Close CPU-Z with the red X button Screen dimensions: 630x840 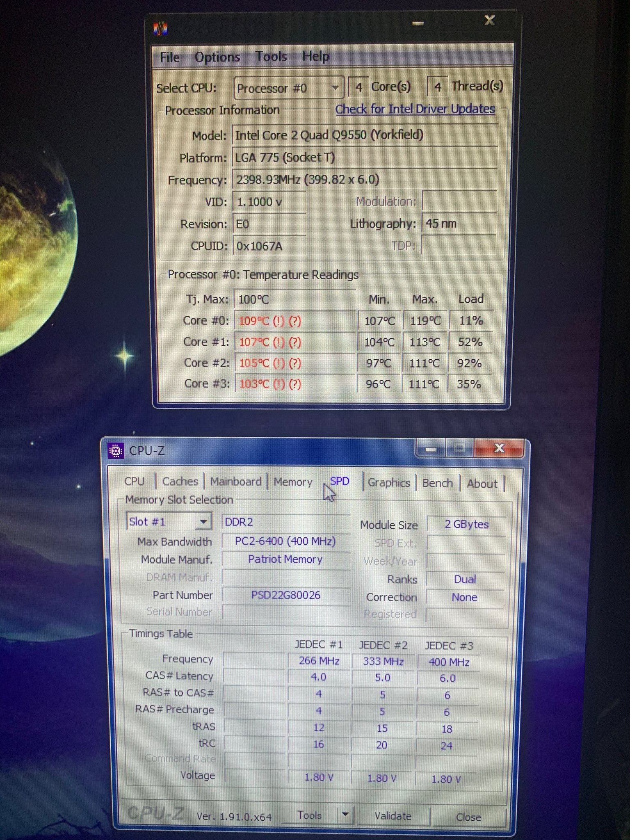[499, 448]
